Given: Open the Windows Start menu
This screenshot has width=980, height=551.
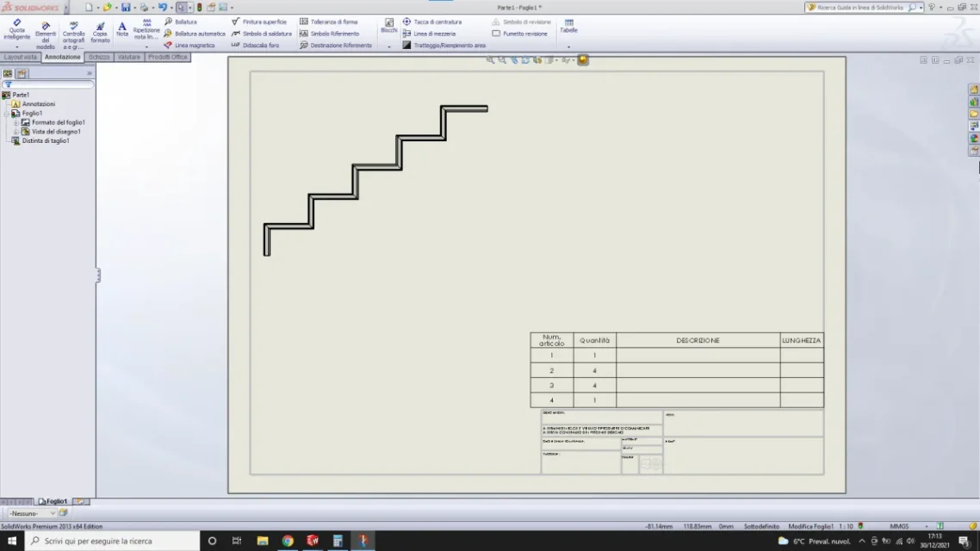Looking at the screenshot, I should tap(12, 541).
